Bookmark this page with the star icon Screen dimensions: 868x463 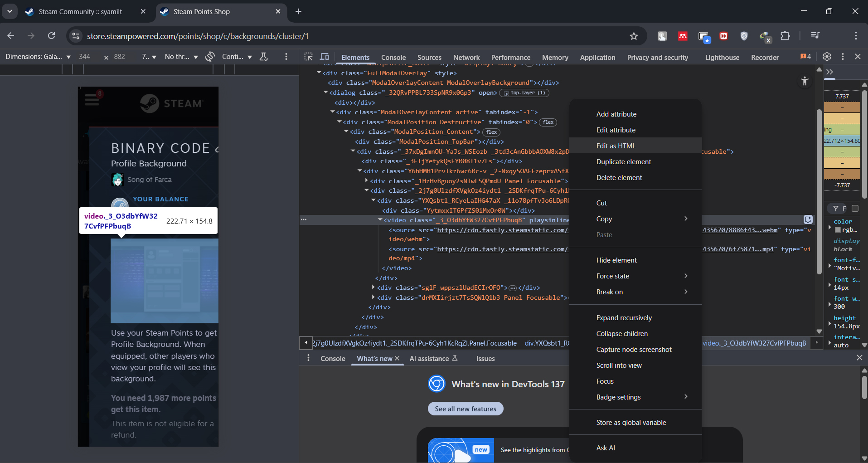[x=634, y=36]
